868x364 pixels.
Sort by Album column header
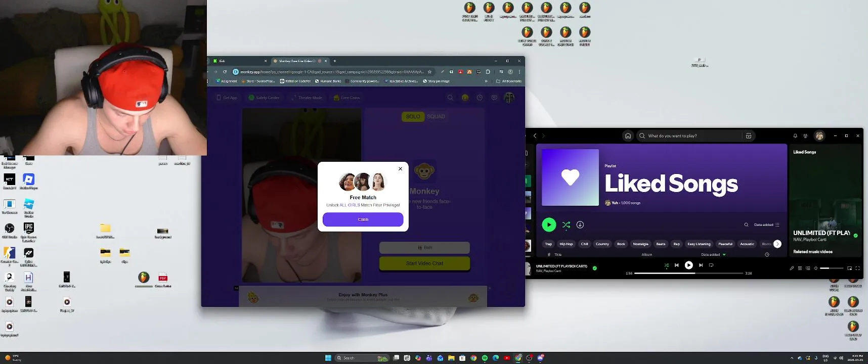(647, 254)
